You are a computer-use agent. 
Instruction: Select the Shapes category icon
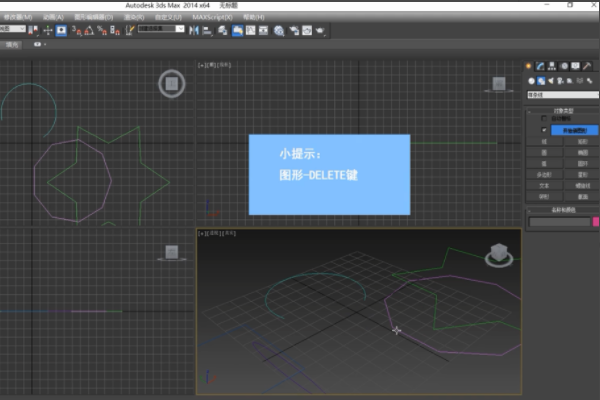pos(540,81)
